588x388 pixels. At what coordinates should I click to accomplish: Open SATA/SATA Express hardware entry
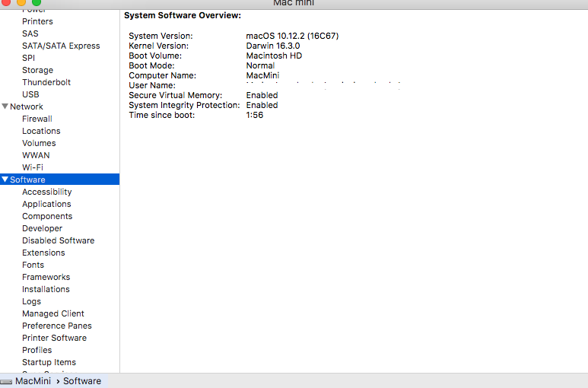(61, 46)
